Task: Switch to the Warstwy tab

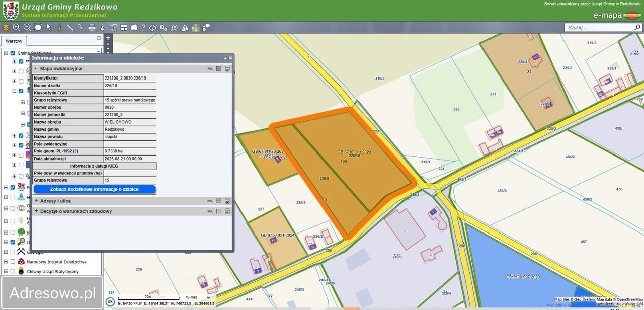Action: click(14, 41)
